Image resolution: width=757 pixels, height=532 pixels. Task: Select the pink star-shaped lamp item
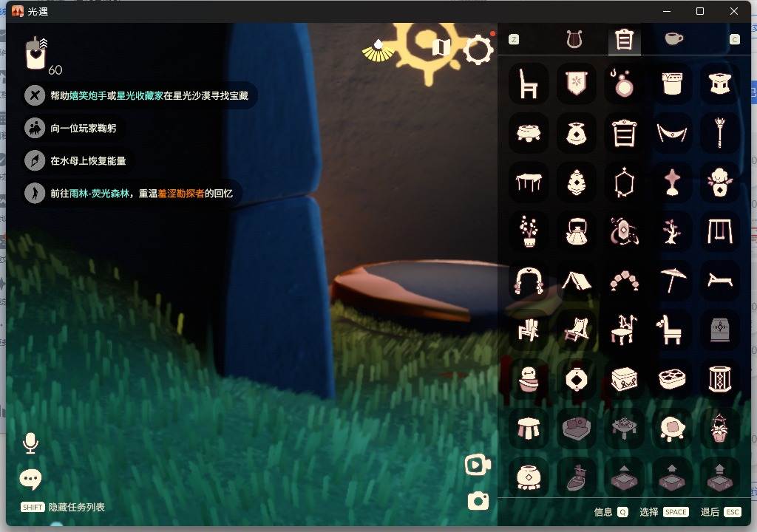pyautogui.click(x=672, y=183)
